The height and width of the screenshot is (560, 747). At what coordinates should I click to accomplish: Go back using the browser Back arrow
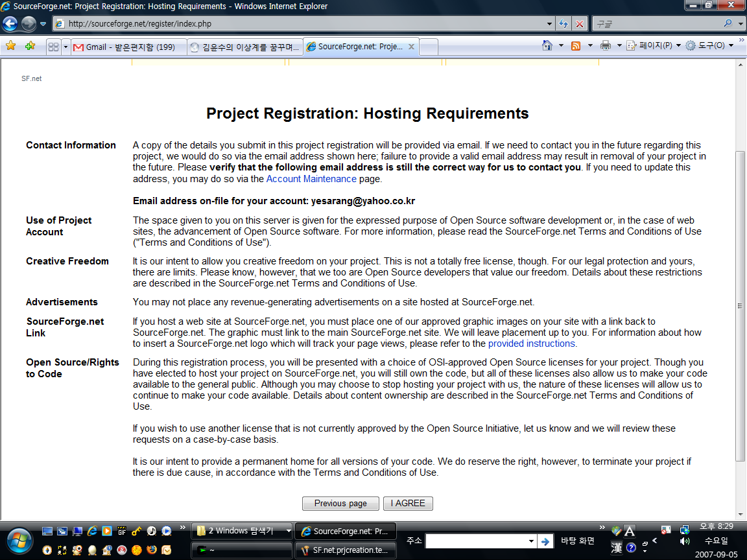coord(10,23)
